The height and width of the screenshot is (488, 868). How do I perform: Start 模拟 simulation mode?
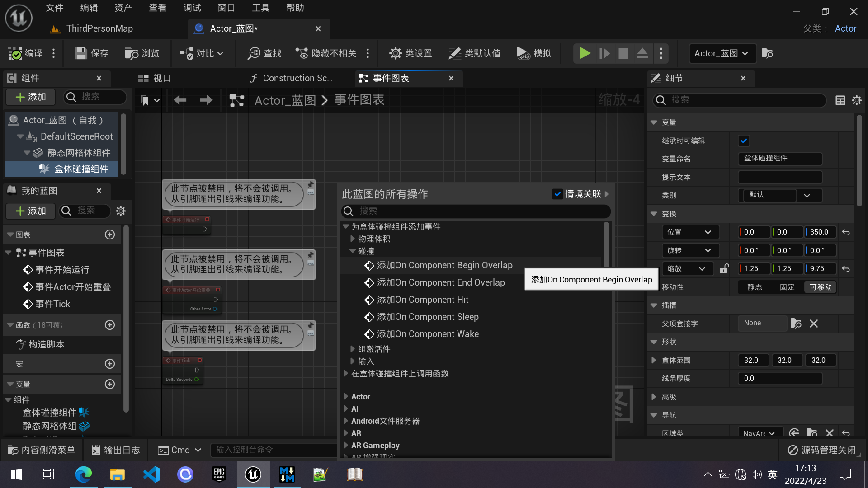coord(534,53)
